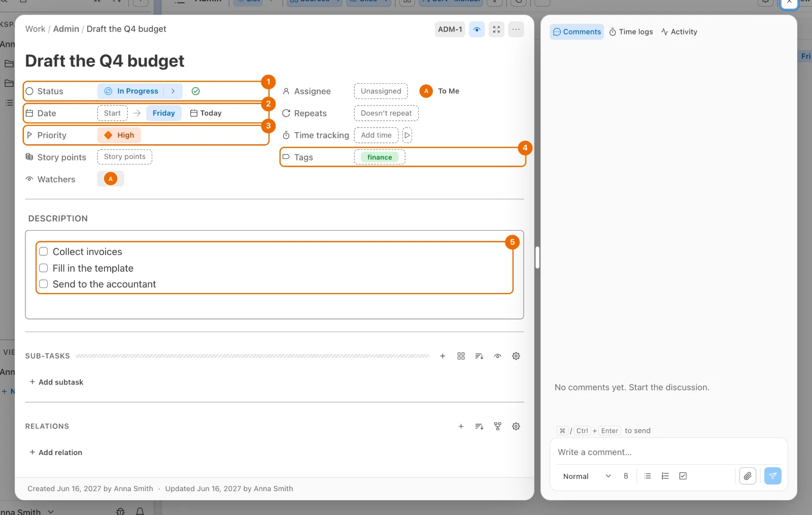Open relations sort options
This screenshot has width=812, height=515.
click(479, 427)
